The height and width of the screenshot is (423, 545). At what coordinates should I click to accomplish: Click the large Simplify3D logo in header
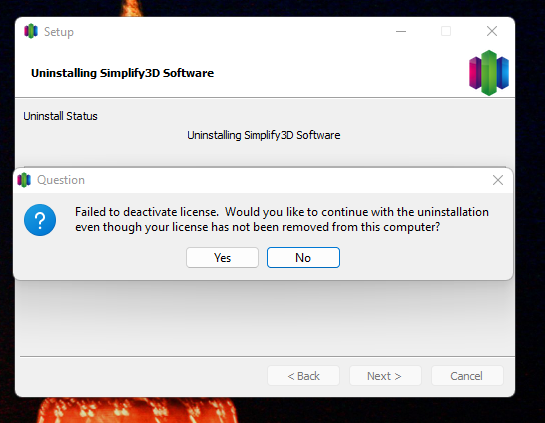(489, 73)
